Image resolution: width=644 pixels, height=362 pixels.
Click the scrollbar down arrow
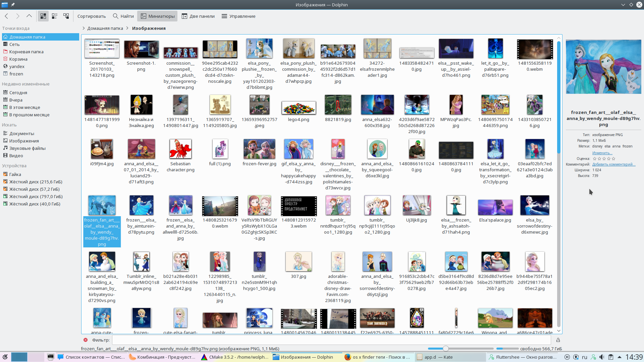click(x=559, y=331)
